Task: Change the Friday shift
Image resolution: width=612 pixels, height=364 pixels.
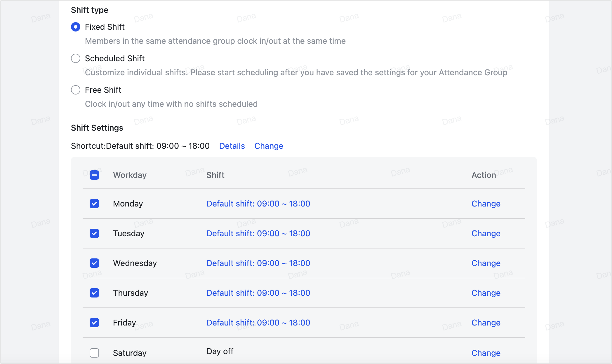Action: [x=486, y=323]
